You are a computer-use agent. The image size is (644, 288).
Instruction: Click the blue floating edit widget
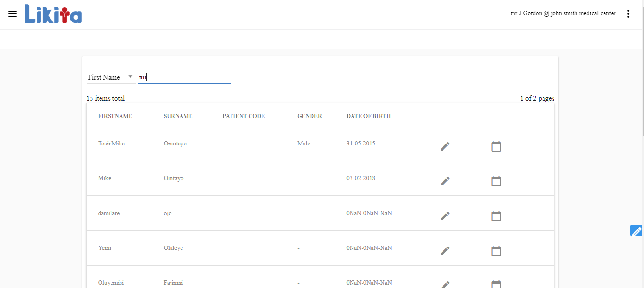click(x=635, y=231)
